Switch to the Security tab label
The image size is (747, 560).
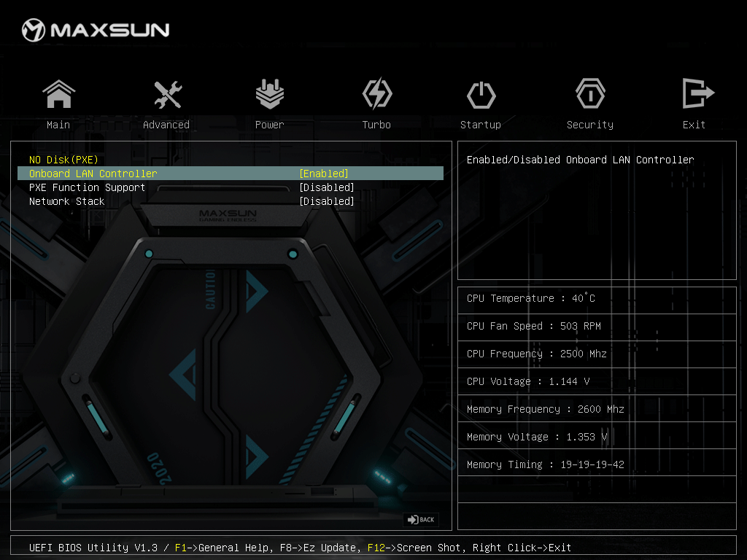pos(590,125)
